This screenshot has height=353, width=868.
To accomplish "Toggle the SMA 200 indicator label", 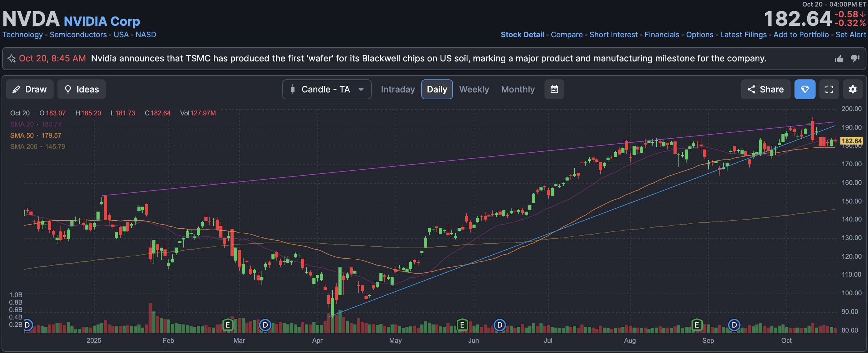I will 24,146.
